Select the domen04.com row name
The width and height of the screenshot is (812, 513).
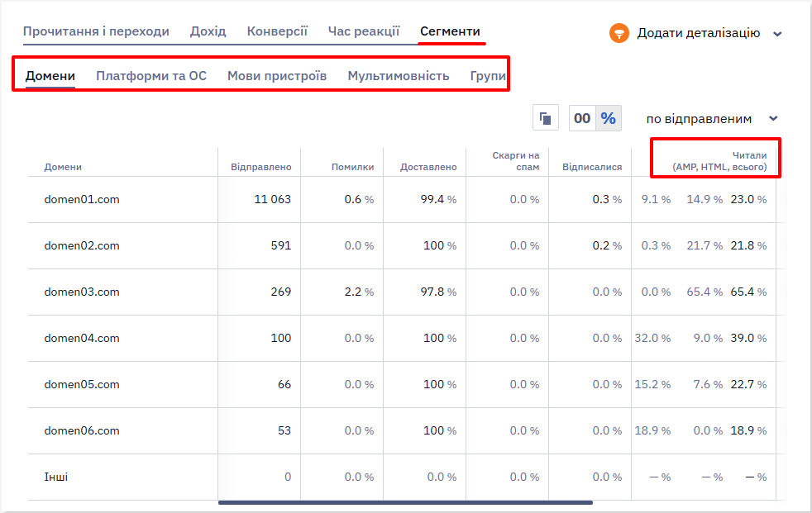(x=82, y=338)
